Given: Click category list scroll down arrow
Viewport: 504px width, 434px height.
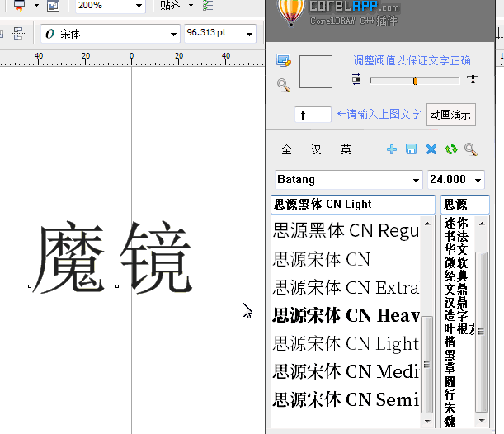Looking at the screenshot, I should pos(482,421).
